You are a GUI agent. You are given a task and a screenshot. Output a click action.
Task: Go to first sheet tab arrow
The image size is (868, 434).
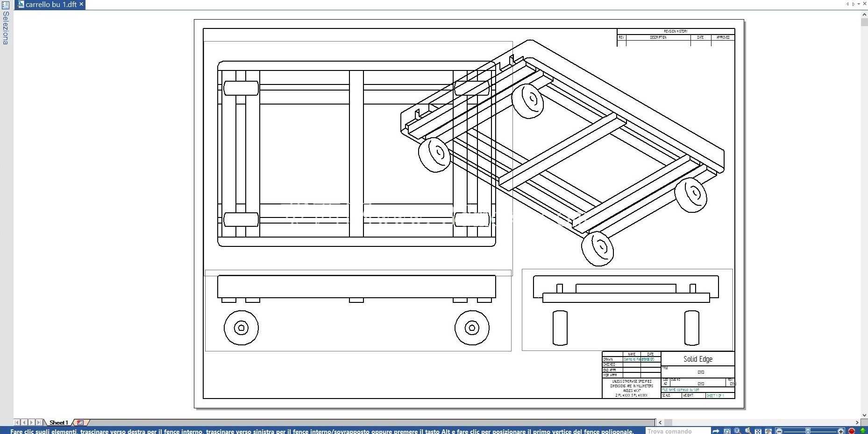(x=17, y=422)
